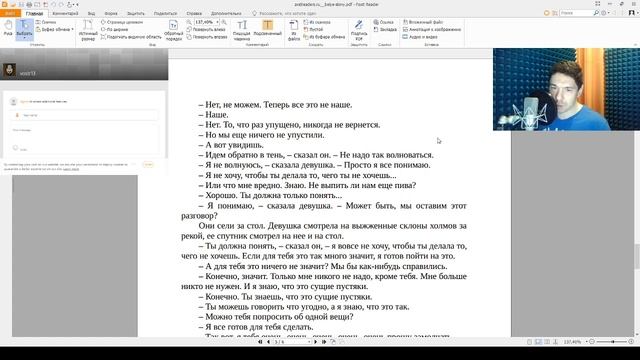Click the 'Tell me what you want' field

pyautogui.click(x=284, y=13)
